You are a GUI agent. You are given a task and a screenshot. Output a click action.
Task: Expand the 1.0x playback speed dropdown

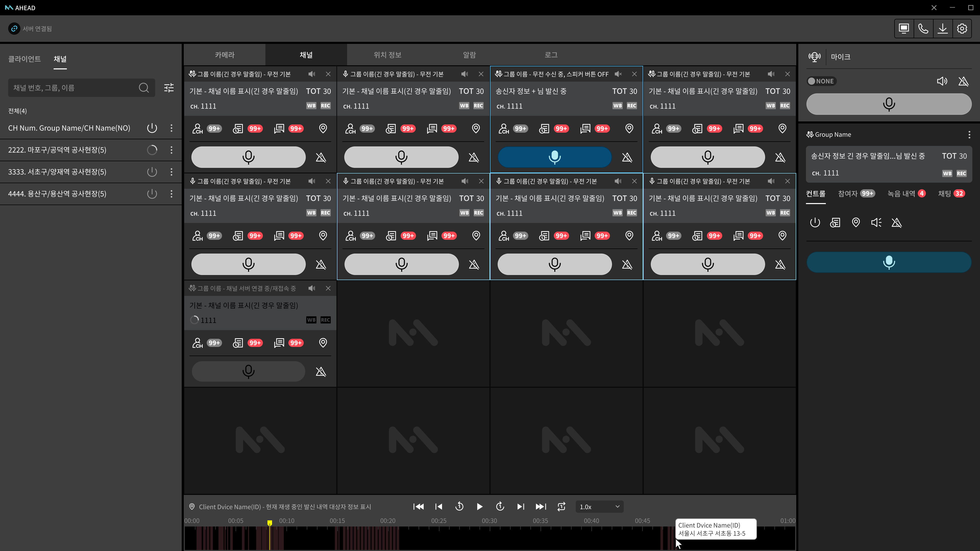[x=599, y=507]
